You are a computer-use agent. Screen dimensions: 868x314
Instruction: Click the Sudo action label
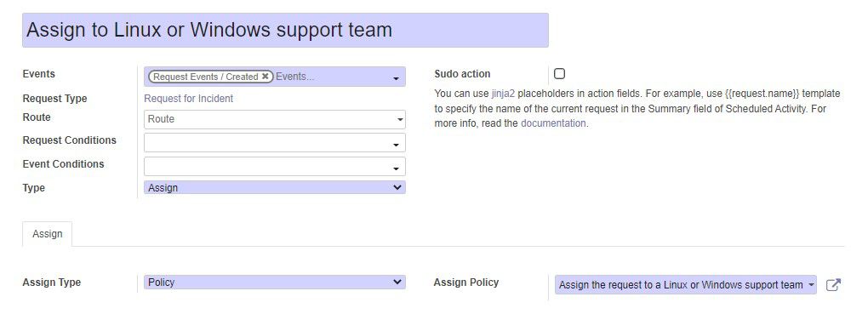coord(462,74)
